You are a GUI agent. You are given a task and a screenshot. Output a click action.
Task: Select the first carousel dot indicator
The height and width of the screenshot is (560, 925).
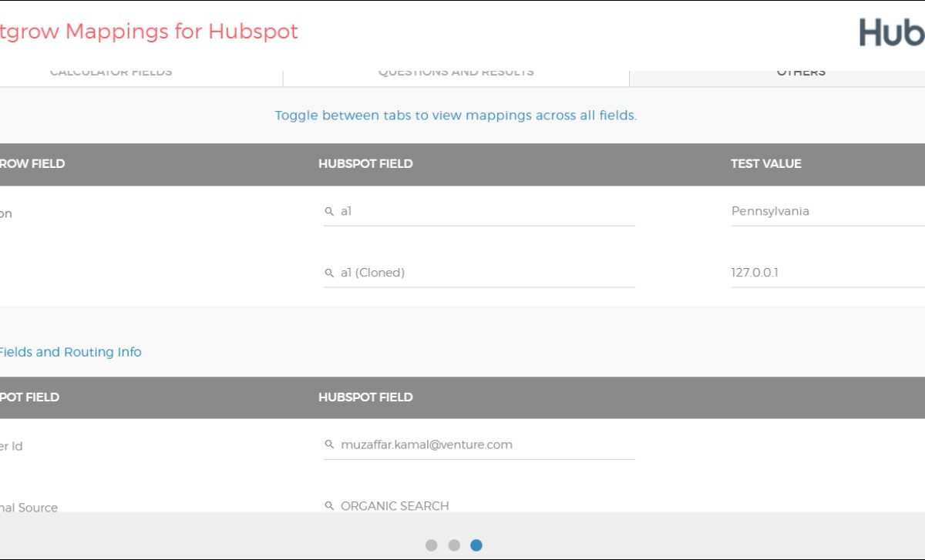pyautogui.click(x=431, y=545)
